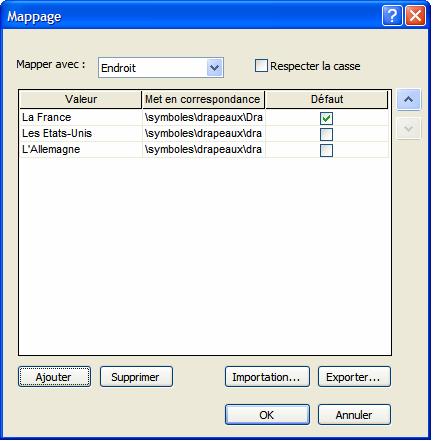Viewport: 433px width, 441px height.
Task: Confirm with the OK button
Action: coord(267,415)
